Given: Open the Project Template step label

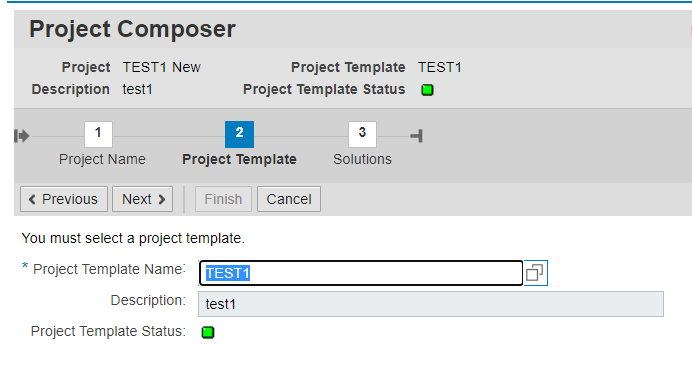Looking at the screenshot, I should tap(239, 159).
